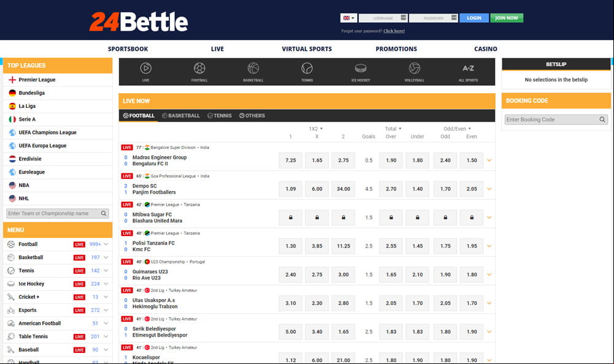Screen dimensions: 614x364
Task: Select the Basketball icon in sports bar
Action: 253,69
